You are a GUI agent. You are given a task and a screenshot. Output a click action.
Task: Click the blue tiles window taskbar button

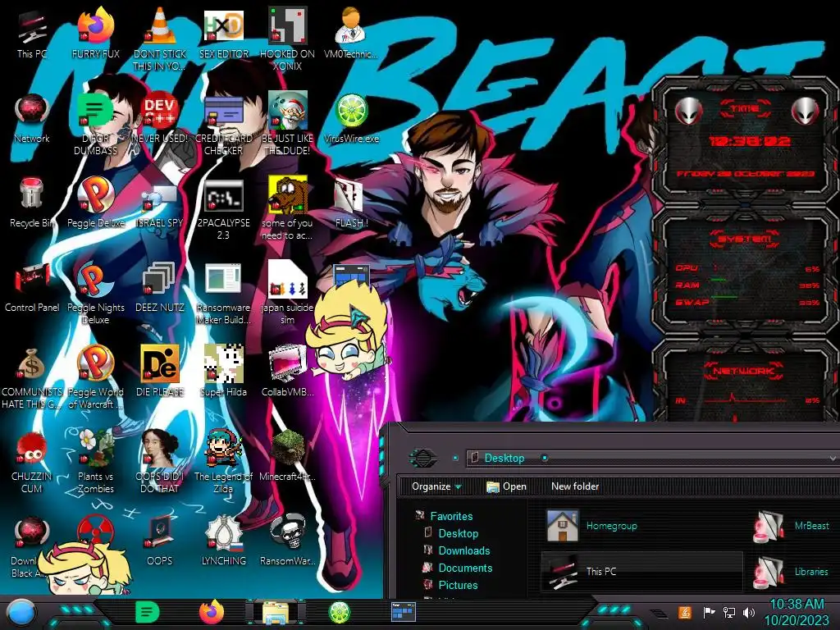pyautogui.click(x=404, y=612)
